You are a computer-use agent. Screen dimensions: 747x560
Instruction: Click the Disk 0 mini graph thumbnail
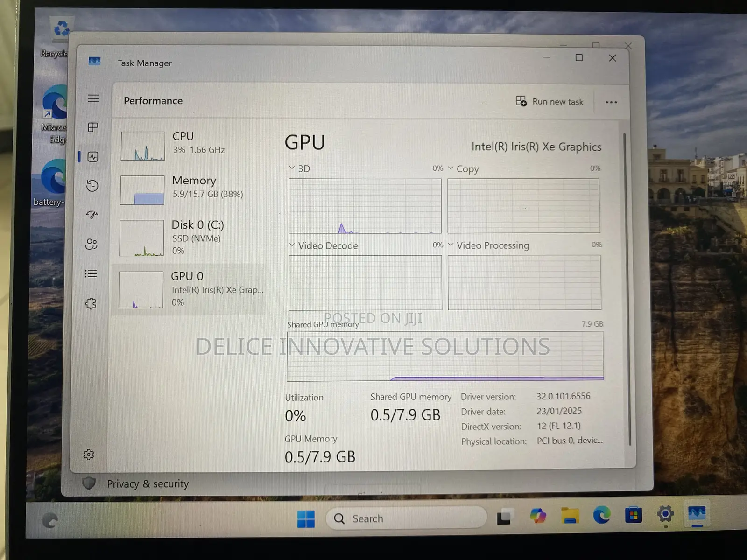pyautogui.click(x=141, y=238)
